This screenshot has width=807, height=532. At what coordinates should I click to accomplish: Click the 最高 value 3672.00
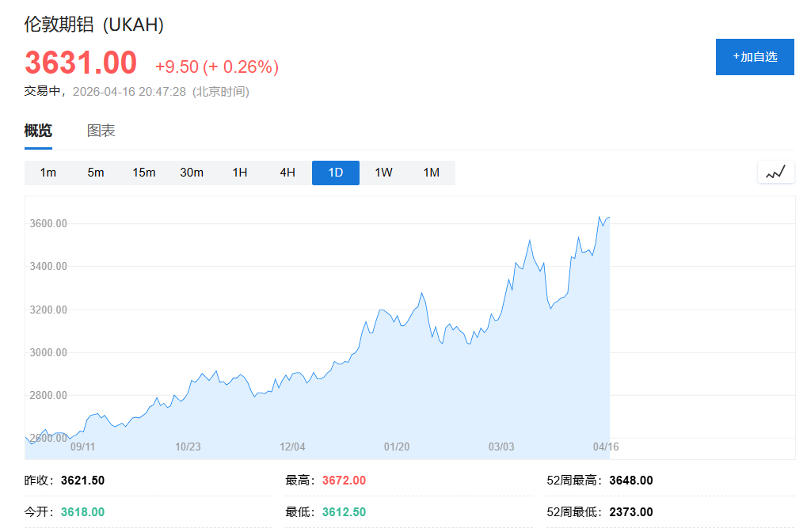pos(342,481)
